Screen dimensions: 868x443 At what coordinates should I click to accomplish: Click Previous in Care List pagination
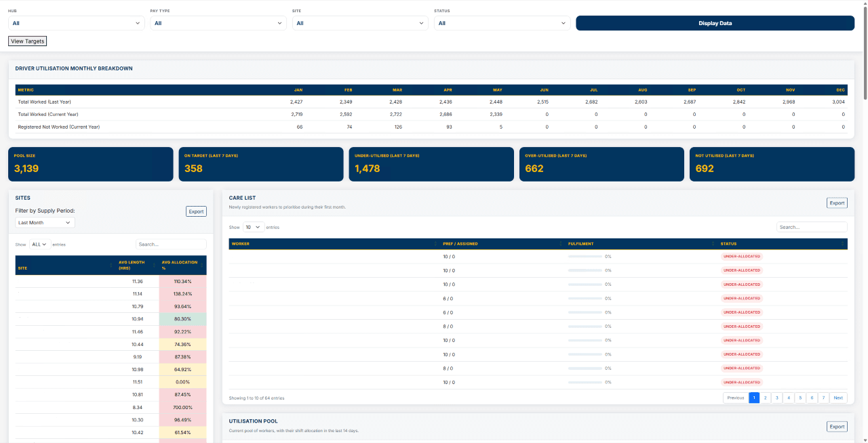[736, 398]
